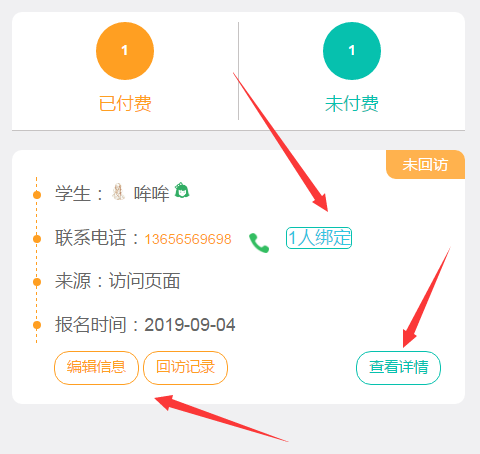Image resolution: width=480 pixels, height=454 pixels.
Task: Select the teal 未付费 count circle
Action: click(352, 51)
